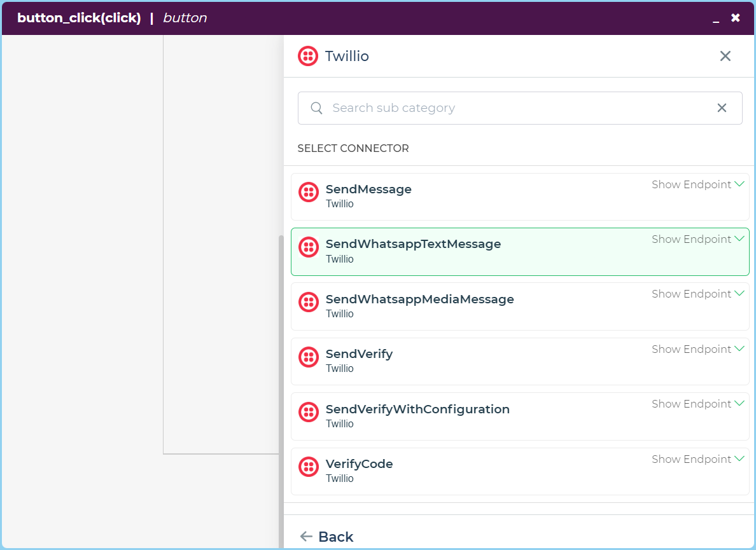Click the SendWhatsappMediaMessage connector's Twilio icon

[309, 302]
